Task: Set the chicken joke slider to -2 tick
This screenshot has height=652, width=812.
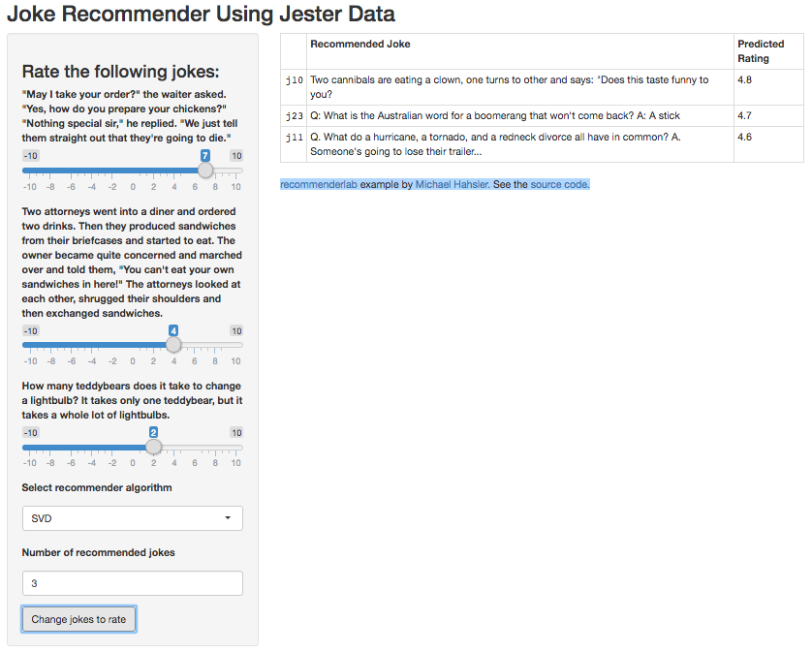Action: [x=112, y=170]
